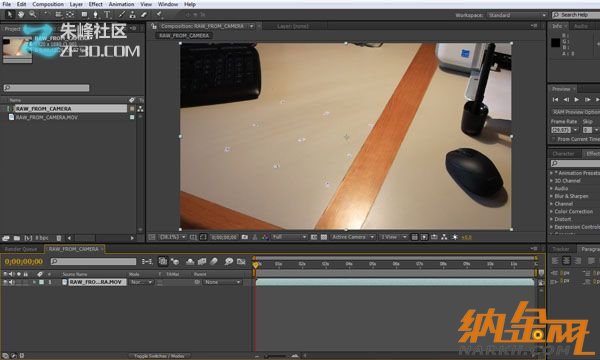Create new folder in Project panel
The width and height of the screenshot is (600, 360).
pyautogui.click(x=17, y=238)
